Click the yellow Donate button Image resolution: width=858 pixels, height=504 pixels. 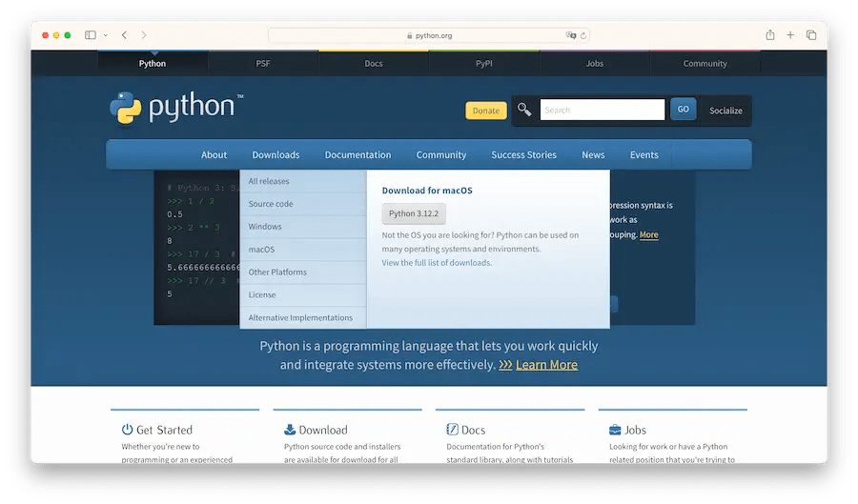coord(486,111)
